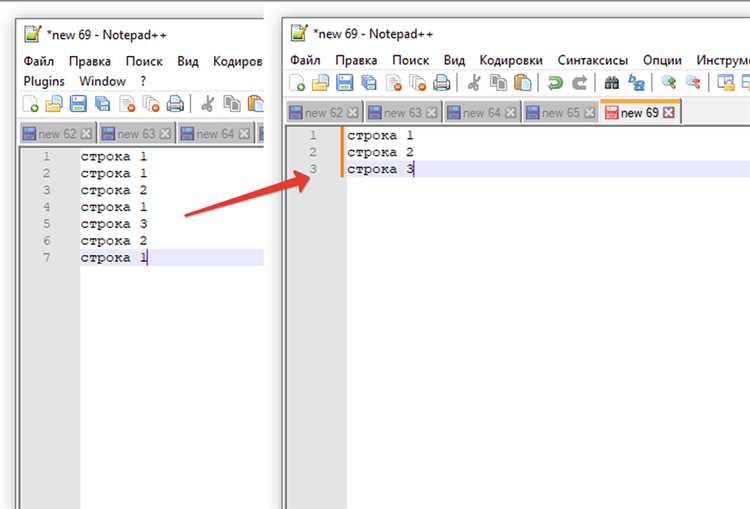Click Cut scissors icon in right window toolbar
Image resolution: width=750 pixels, height=509 pixels.
[474, 83]
